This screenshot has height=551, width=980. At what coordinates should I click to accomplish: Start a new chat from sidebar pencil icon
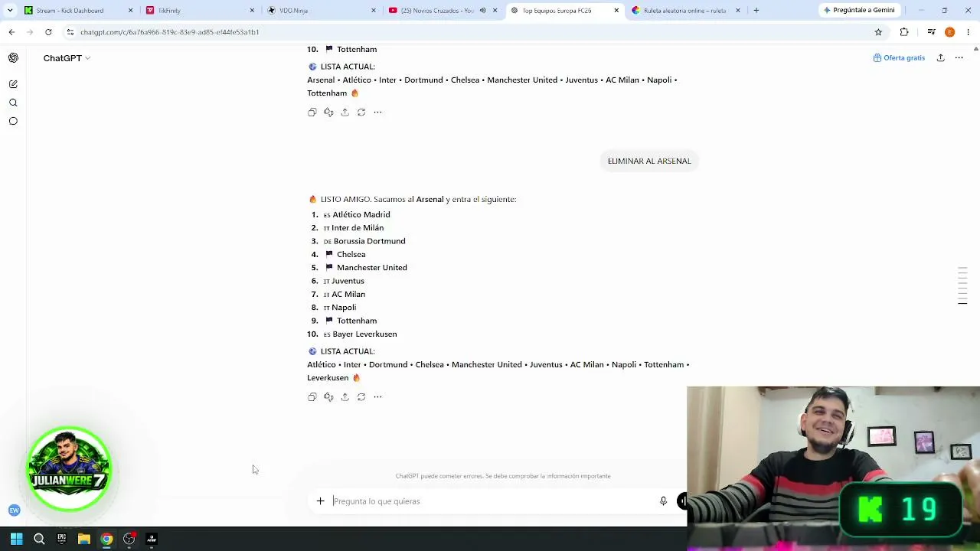tap(13, 84)
